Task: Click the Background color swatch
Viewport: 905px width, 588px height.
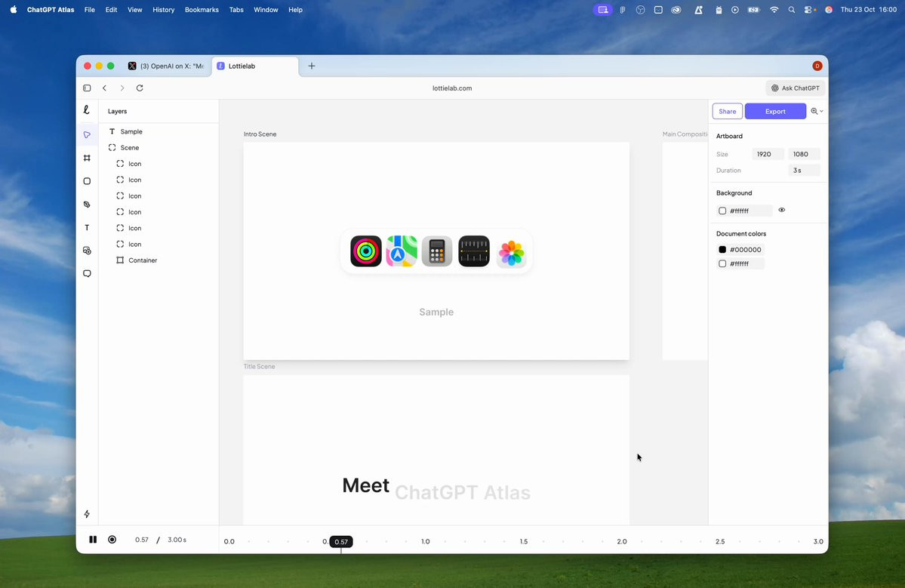Action: [722, 211]
